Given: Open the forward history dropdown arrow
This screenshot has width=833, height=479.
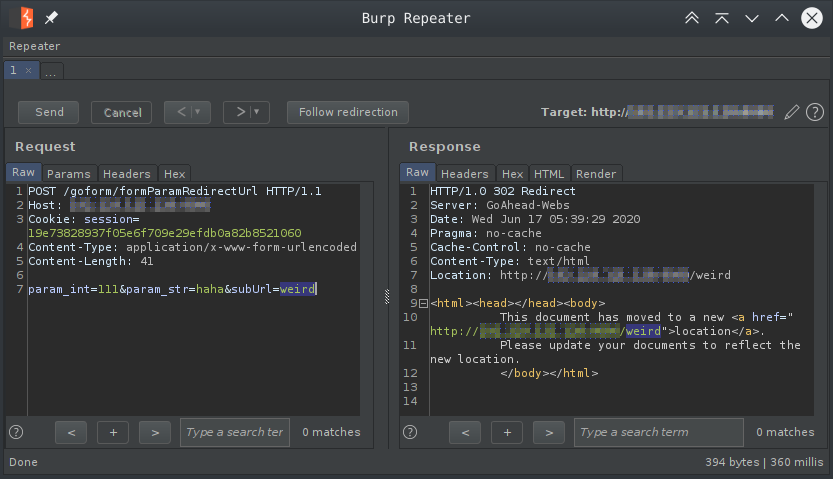Looking at the screenshot, I should point(258,112).
